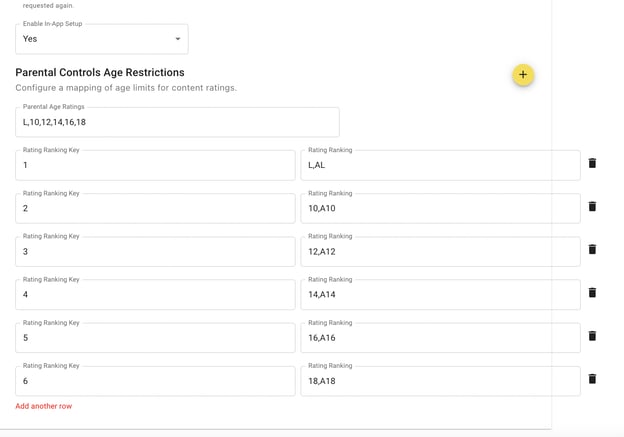Focus Rating Ranking Key field containing 6
The image size is (624, 437).
click(x=155, y=381)
